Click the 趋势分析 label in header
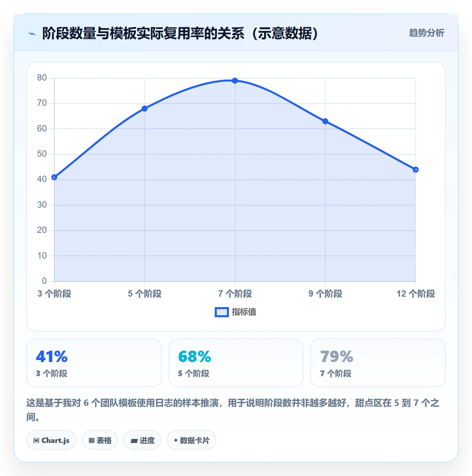This screenshot has height=476, width=472. tap(426, 33)
